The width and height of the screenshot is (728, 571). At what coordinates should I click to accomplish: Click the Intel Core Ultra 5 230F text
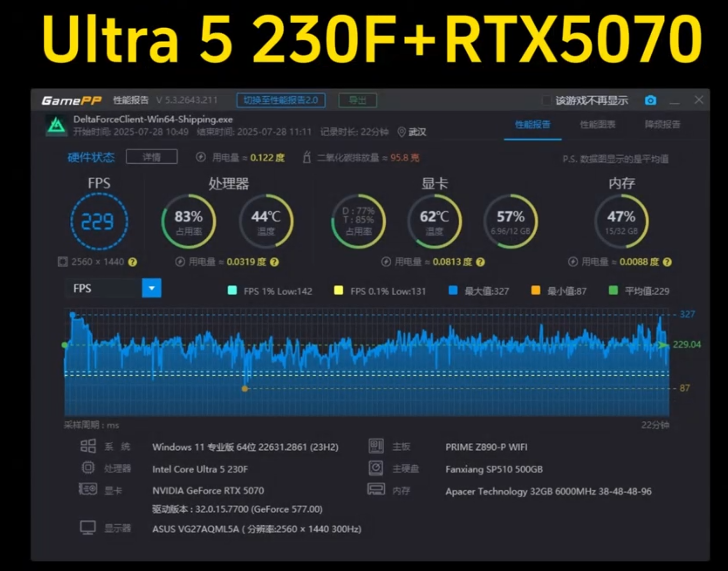coord(200,469)
